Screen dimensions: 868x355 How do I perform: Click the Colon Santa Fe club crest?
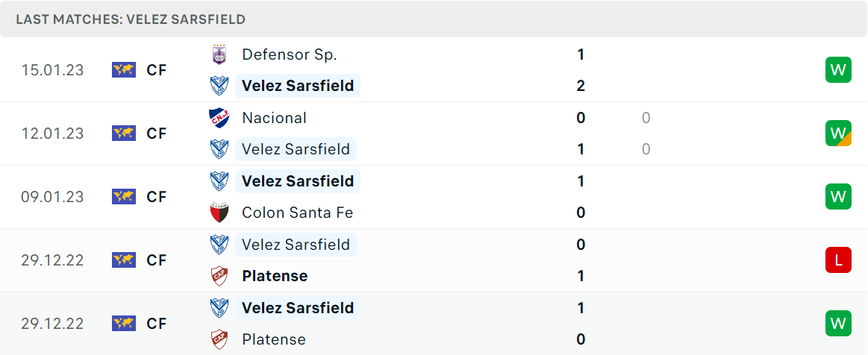pyautogui.click(x=219, y=213)
